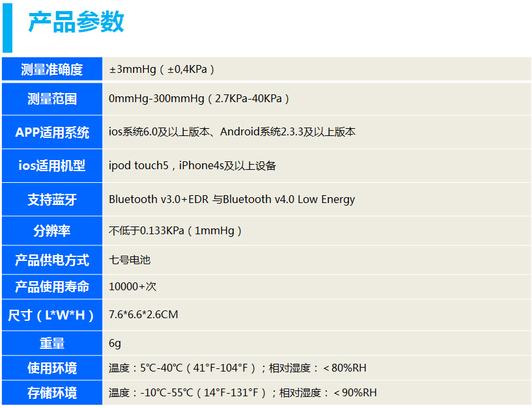Select the 重量 label cell
532x408 pixels.
[52, 343]
